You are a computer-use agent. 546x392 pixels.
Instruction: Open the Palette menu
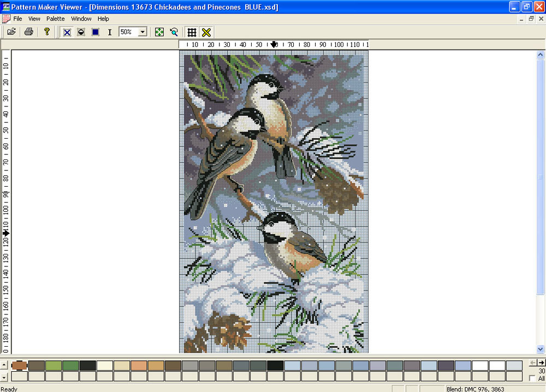[x=55, y=19]
